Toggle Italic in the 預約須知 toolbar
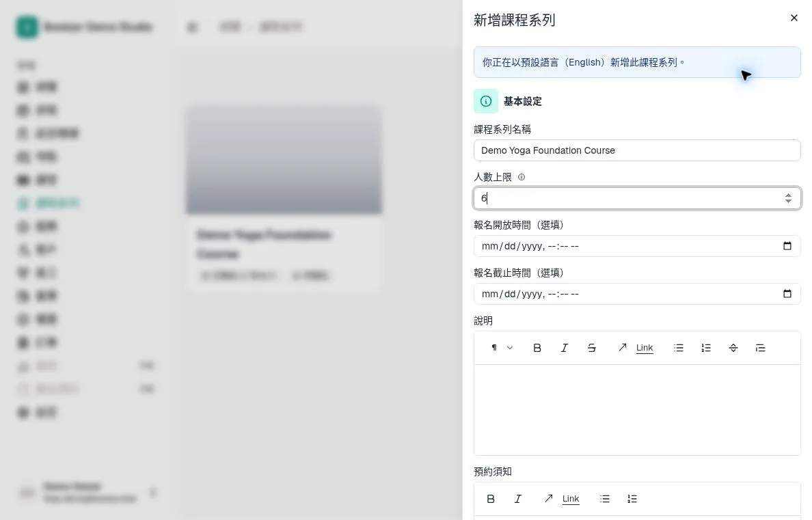Viewport: 812px width, 520px height. 518,499
